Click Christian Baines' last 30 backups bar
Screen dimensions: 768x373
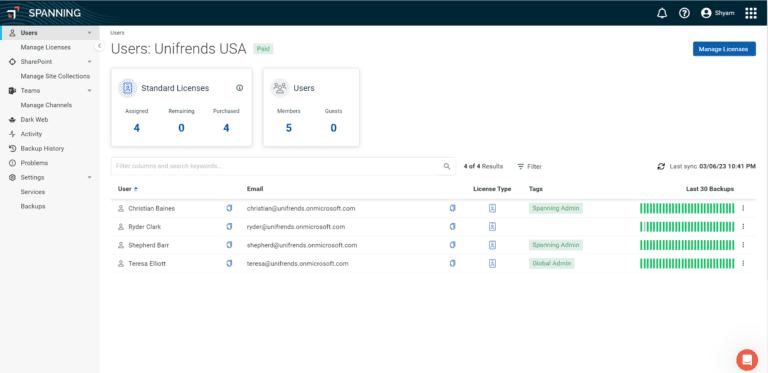[687, 208]
